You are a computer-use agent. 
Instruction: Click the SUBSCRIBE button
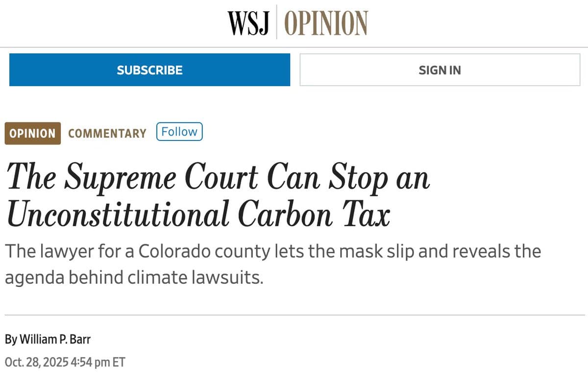pyautogui.click(x=149, y=70)
